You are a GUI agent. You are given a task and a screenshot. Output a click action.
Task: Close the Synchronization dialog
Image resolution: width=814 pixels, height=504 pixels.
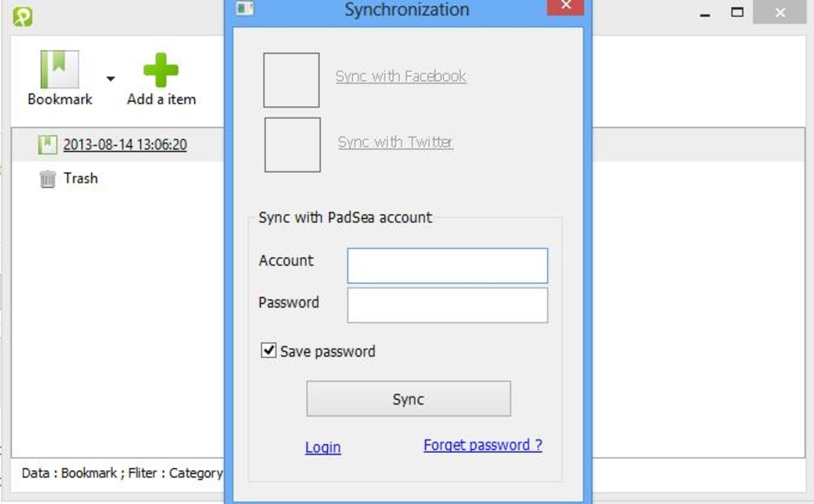pyautogui.click(x=565, y=6)
